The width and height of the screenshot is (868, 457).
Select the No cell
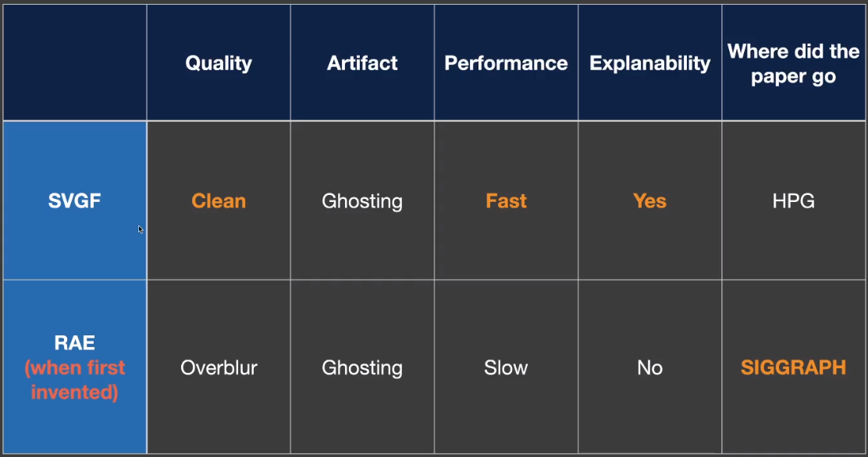coord(649,367)
